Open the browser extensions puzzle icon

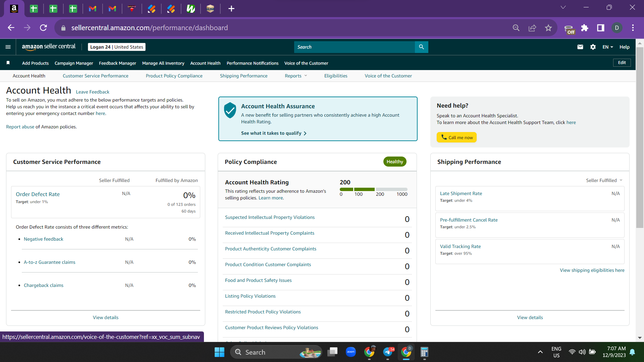(585, 28)
